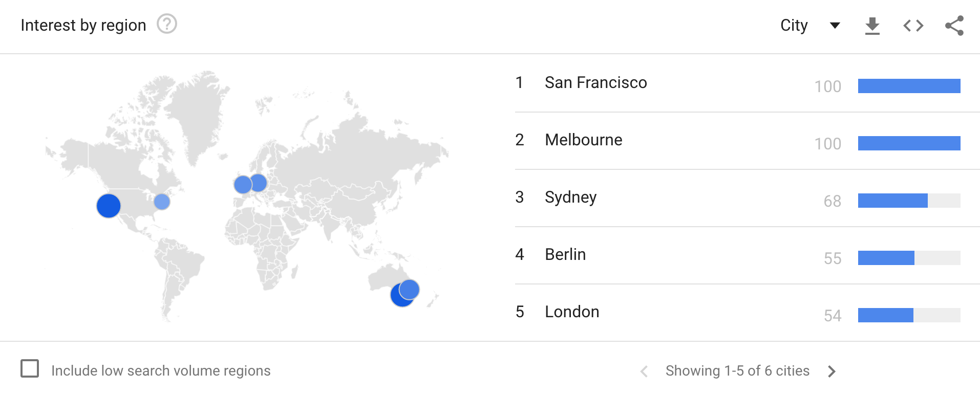
Task: Select San Francisco in the ranking list
Action: [595, 83]
